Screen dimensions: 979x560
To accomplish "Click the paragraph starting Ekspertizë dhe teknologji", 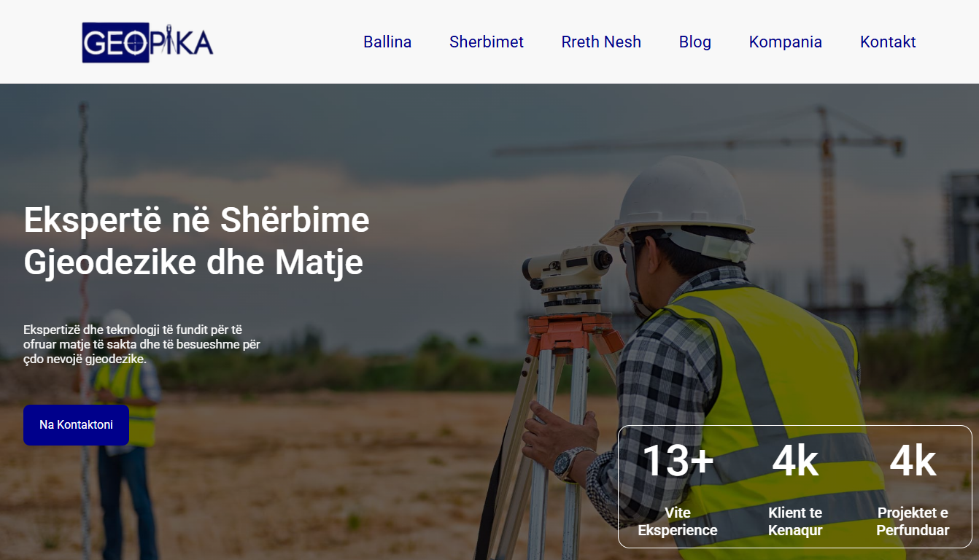I will pyautogui.click(x=142, y=344).
